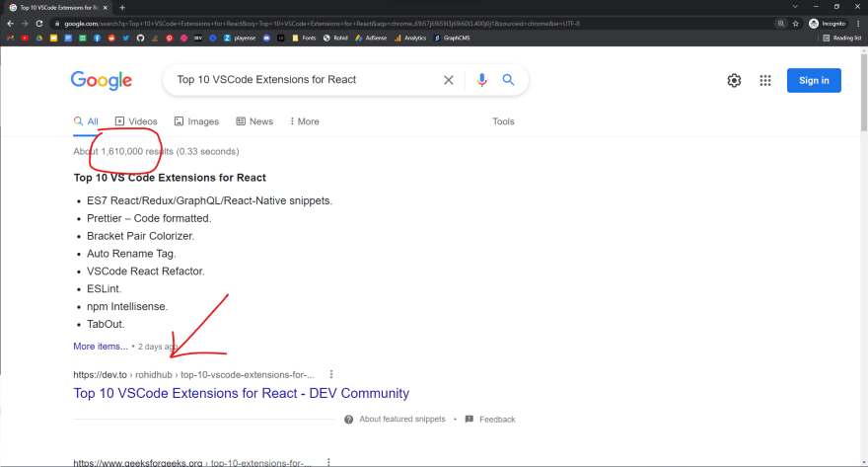Open the Pinterest bookmark icon
This screenshot has width=868, height=467.
click(170, 39)
